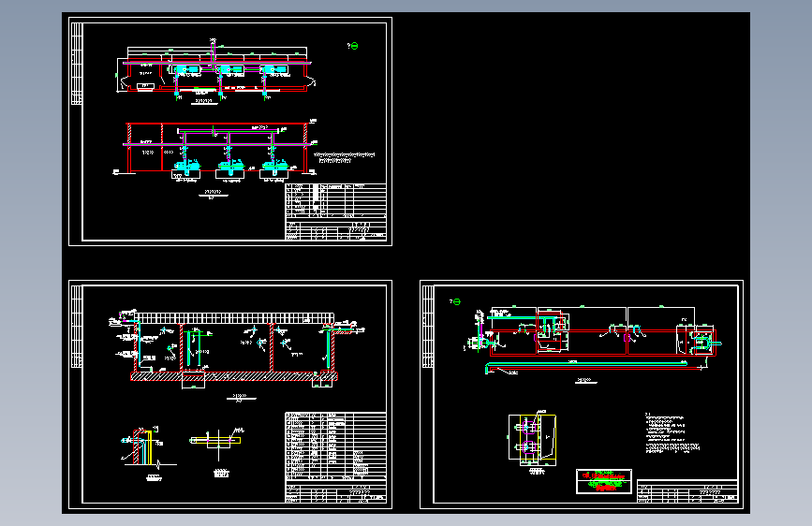Click the hatched tank floor slab in section
The image size is (812, 526).
pyautogui.click(x=234, y=376)
